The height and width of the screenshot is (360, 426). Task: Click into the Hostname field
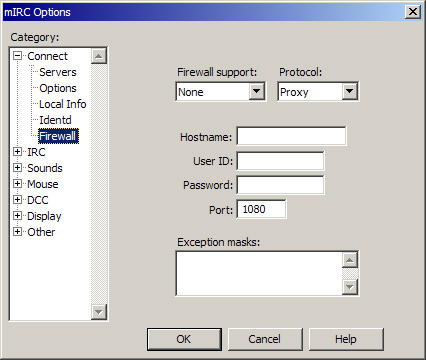[x=291, y=136]
